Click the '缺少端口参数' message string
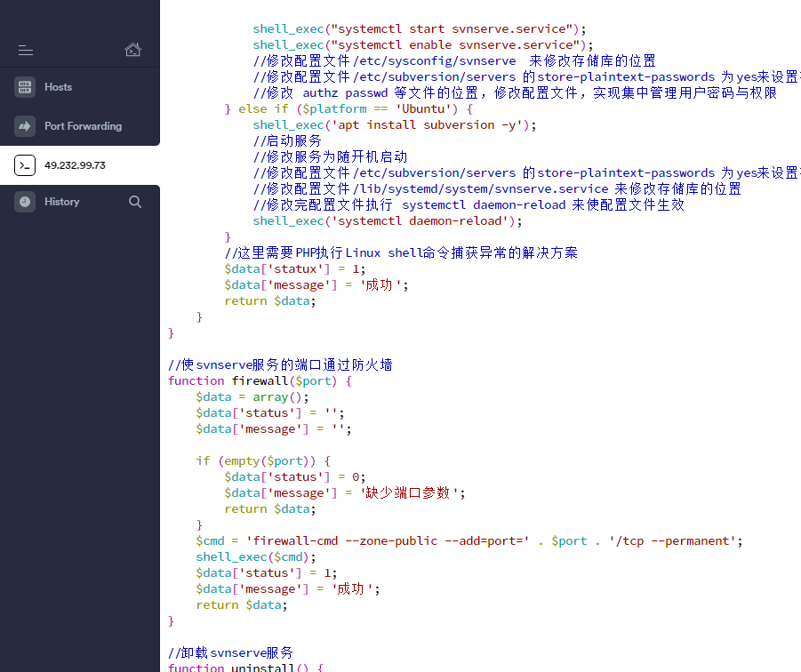Viewport: 801px width, 672px height. coord(413,492)
